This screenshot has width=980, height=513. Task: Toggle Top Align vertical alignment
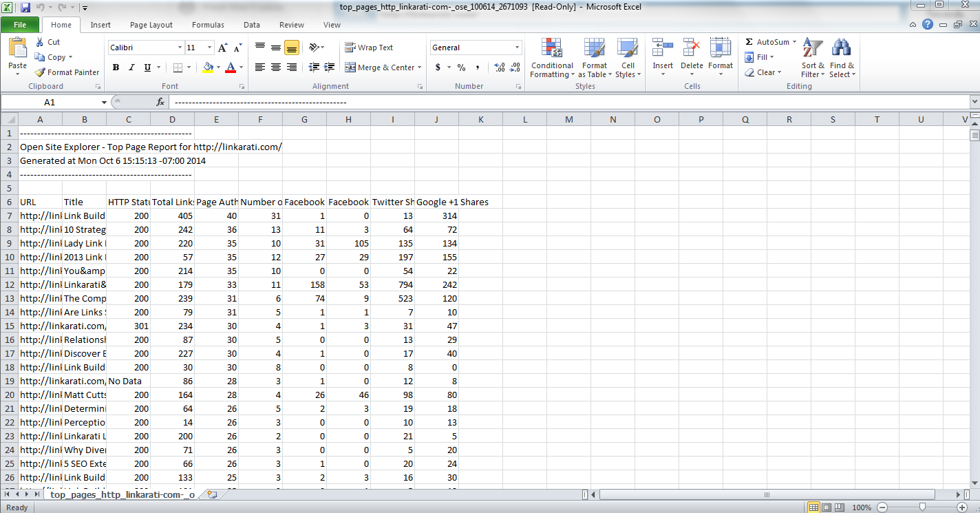point(260,48)
